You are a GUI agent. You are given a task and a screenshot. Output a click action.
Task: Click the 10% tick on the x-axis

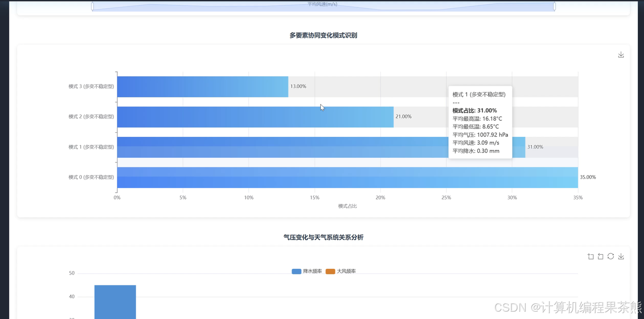point(249,198)
